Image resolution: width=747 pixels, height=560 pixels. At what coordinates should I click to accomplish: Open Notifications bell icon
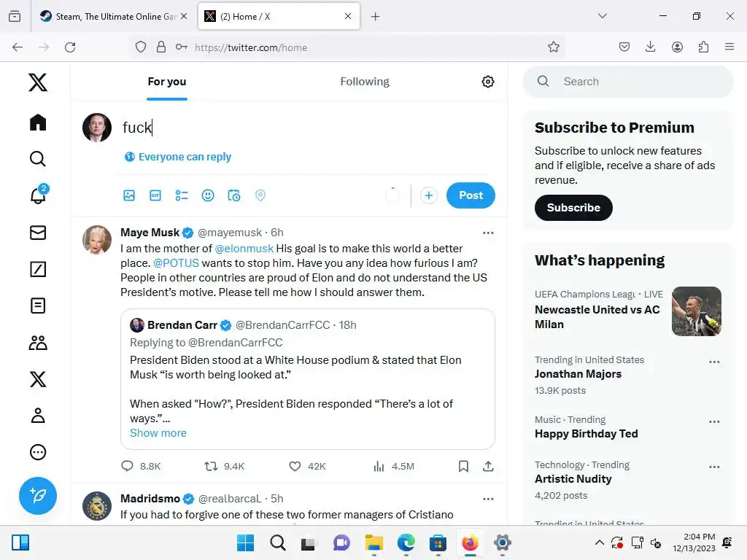(x=38, y=195)
